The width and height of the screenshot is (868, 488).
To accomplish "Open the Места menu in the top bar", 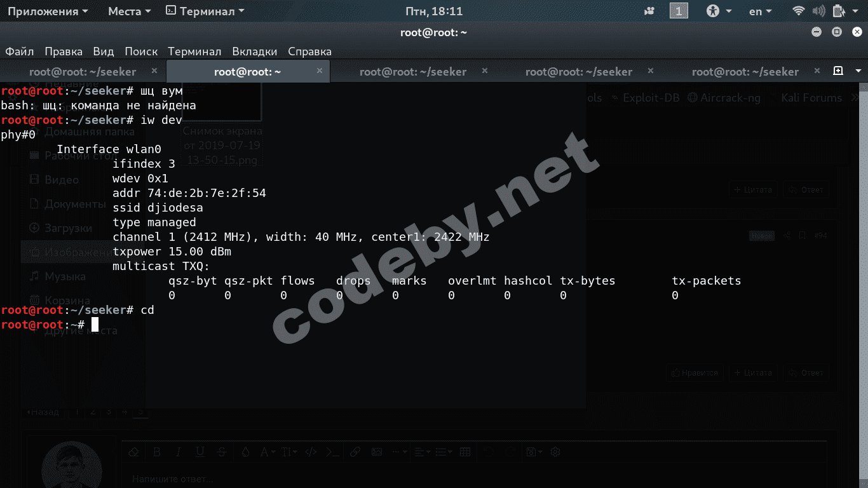I will click(x=130, y=11).
